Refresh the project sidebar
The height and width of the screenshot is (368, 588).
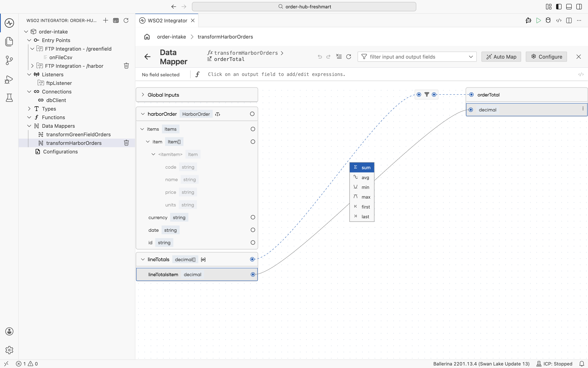click(126, 20)
